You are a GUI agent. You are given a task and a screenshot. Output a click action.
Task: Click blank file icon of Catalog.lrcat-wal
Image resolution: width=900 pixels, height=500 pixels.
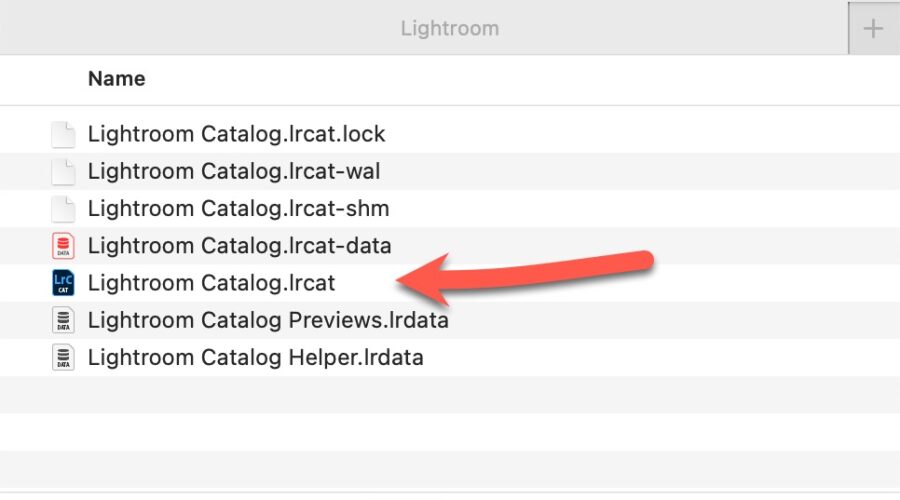[x=63, y=171]
